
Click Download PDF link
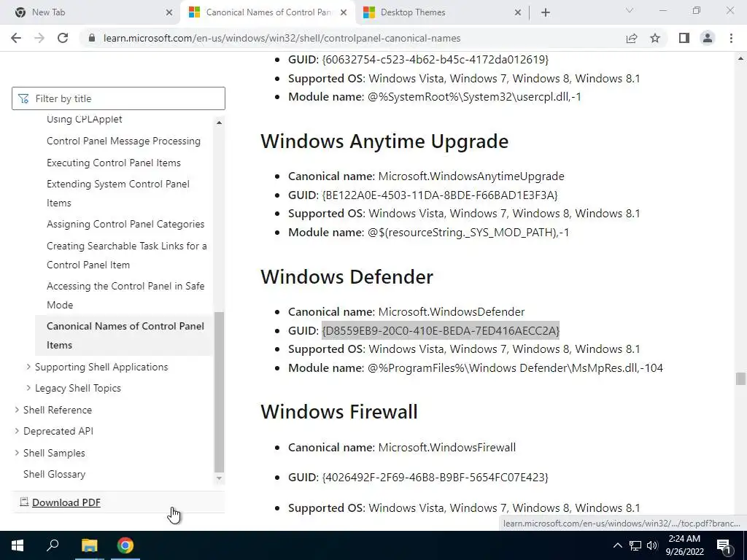(66, 502)
